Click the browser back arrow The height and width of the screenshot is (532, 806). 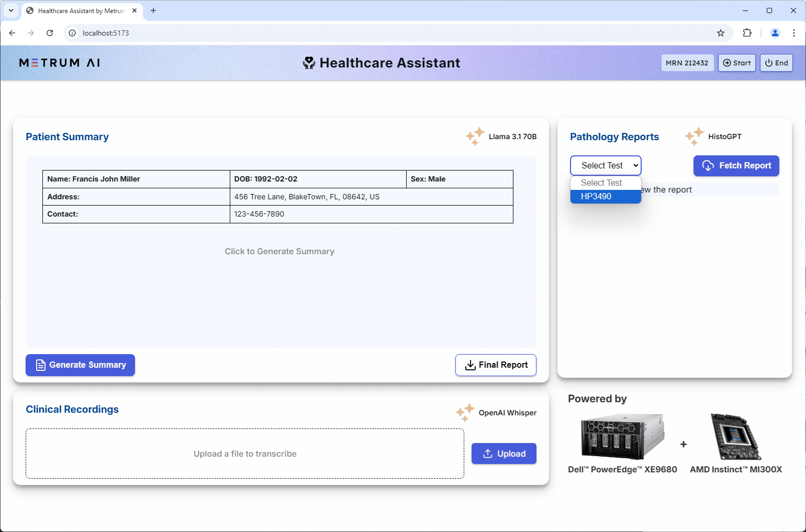tap(12, 33)
